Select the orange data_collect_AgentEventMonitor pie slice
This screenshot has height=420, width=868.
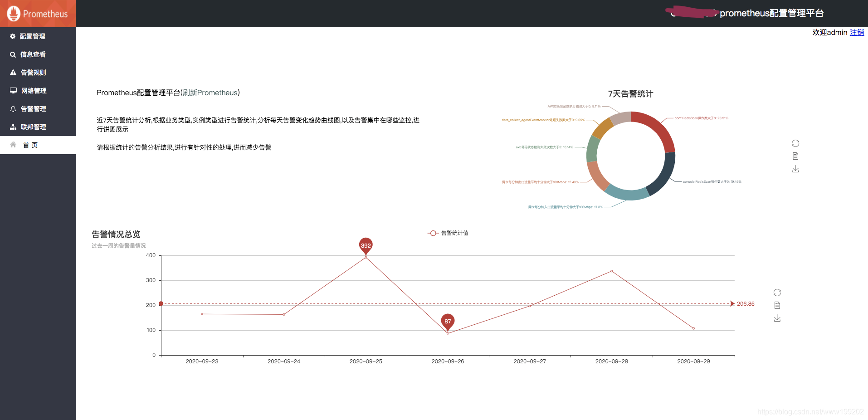pos(602,128)
